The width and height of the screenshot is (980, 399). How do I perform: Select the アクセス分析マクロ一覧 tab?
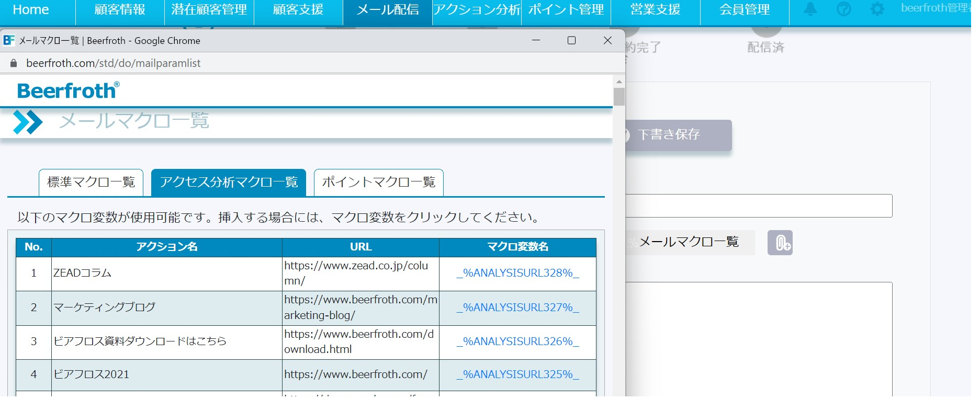(x=229, y=182)
